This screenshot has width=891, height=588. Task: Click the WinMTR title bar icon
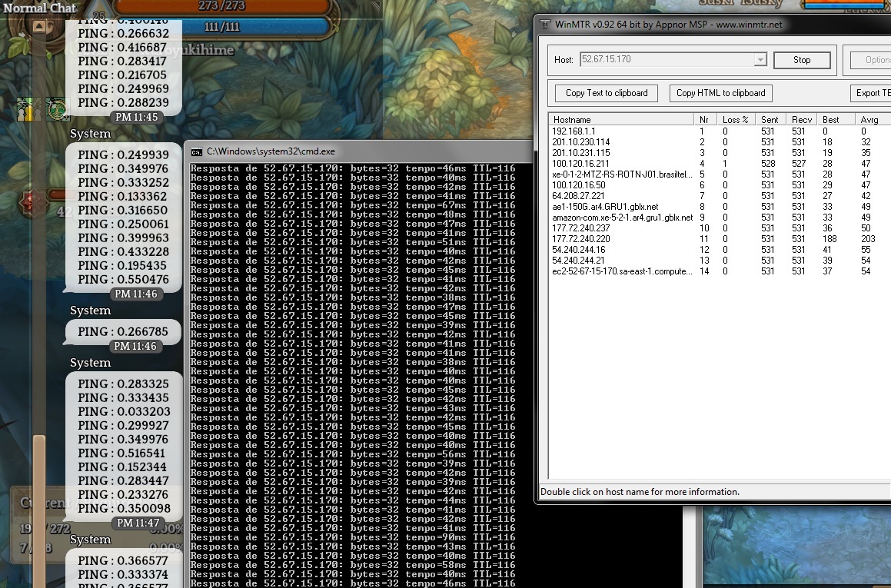pos(545,24)
